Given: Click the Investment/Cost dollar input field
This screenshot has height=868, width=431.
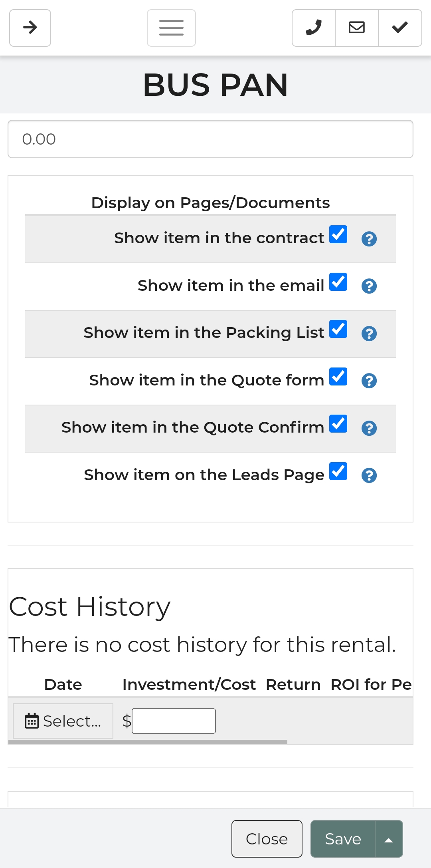Looking at the screenshot, I should (x=174, y=721).
